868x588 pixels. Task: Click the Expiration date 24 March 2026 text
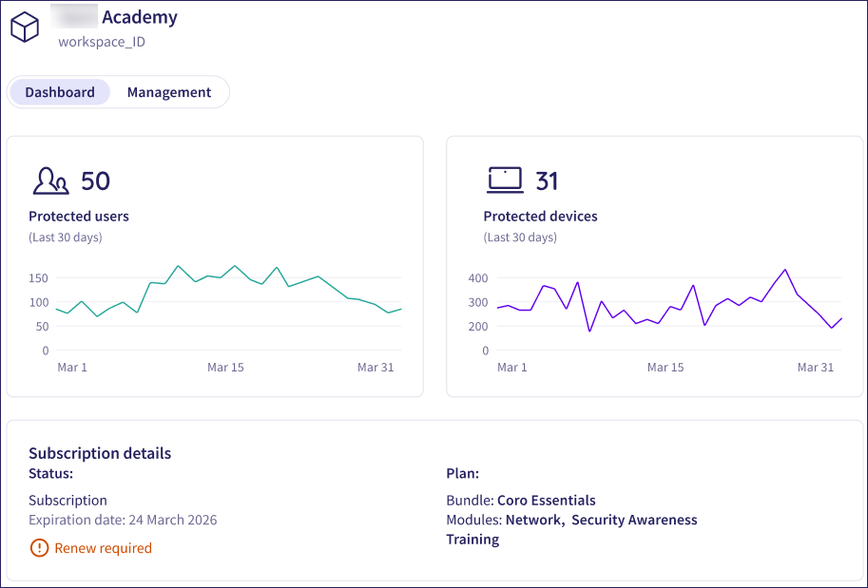tap(123, 520)
